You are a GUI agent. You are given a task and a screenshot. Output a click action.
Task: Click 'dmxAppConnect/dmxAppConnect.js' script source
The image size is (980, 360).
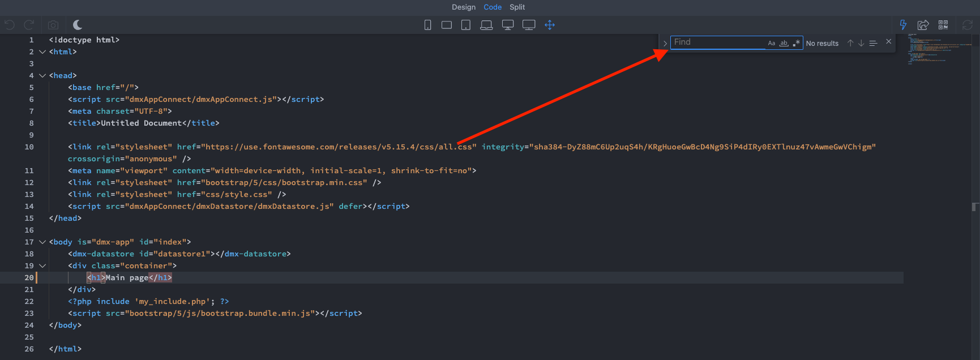[x=201, y=99]
